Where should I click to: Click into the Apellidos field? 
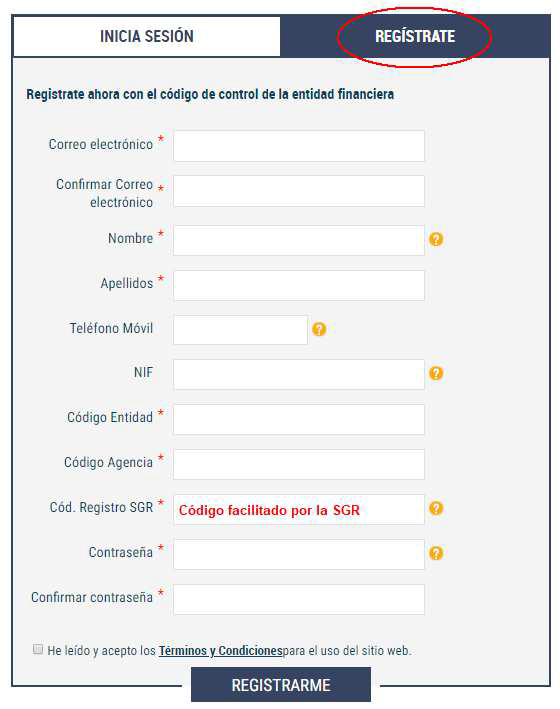click(299, 285)
